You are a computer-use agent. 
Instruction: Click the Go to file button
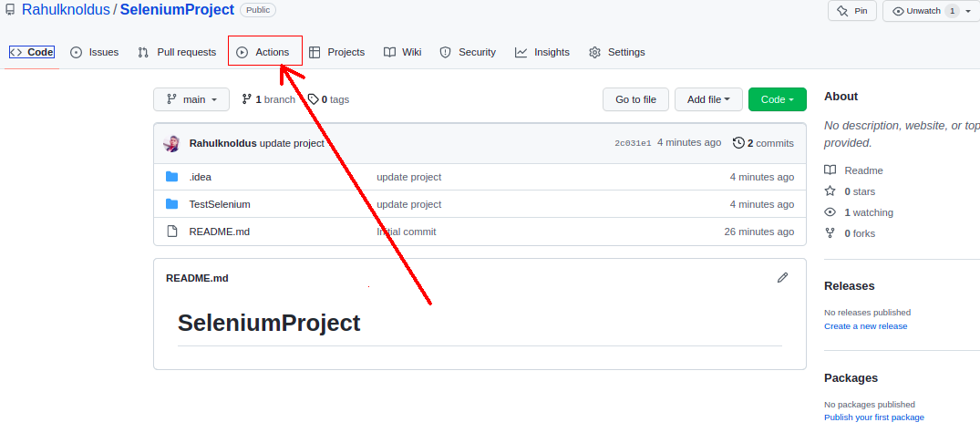click(x=635, y=99)
